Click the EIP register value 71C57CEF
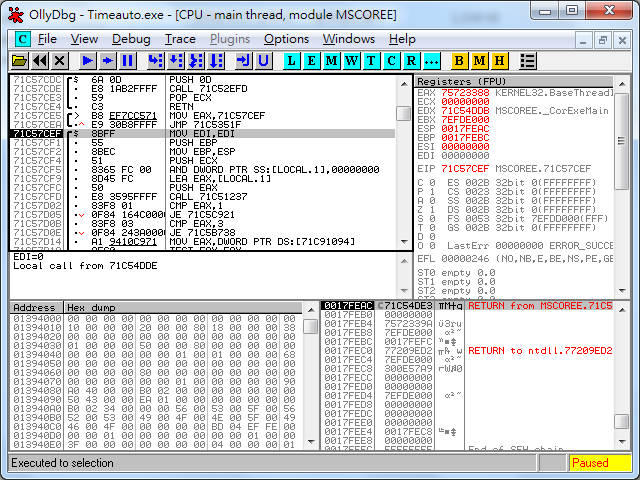This screenshot has width=640, height=480. 465,169
